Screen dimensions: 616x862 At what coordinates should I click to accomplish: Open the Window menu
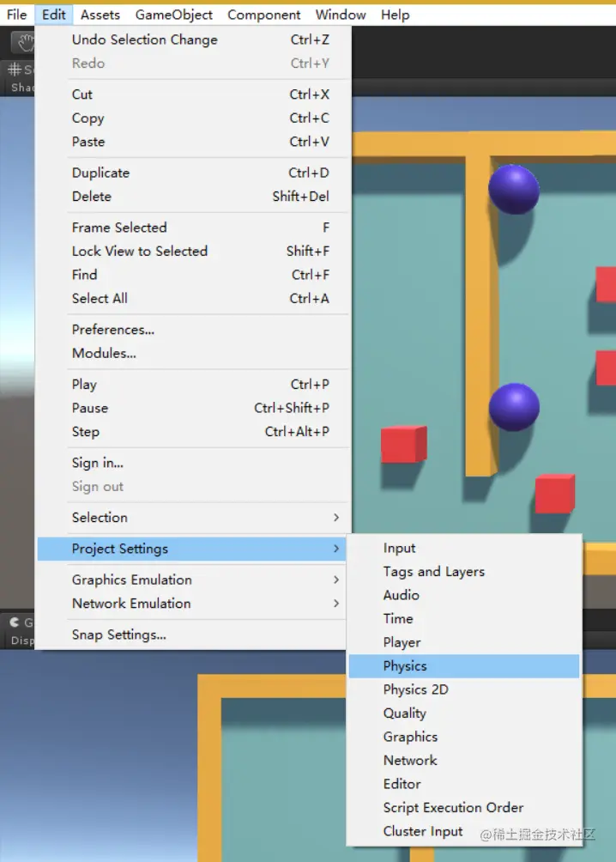coord(340,15)
